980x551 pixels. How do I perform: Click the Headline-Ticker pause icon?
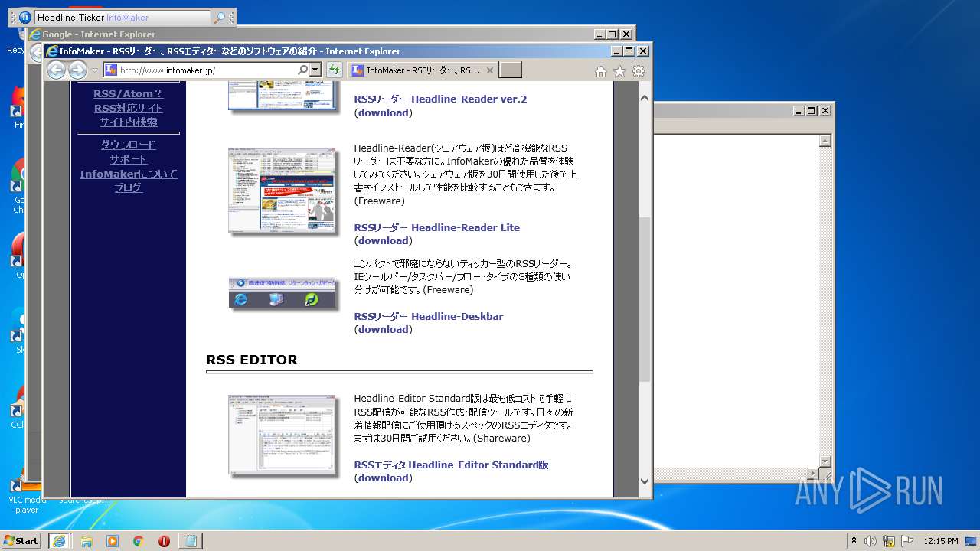(24, 17)
